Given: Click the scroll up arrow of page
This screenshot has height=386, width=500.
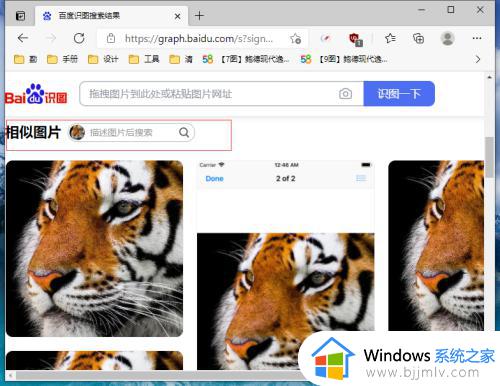Looking at the screenshot, I should pyautogui.click(x=489, y=77).
